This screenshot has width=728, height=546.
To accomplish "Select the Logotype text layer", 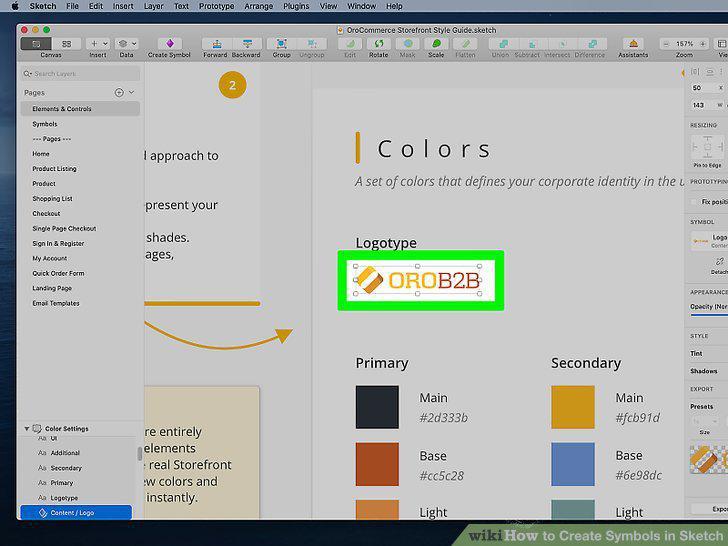I will tap(64, 498).
